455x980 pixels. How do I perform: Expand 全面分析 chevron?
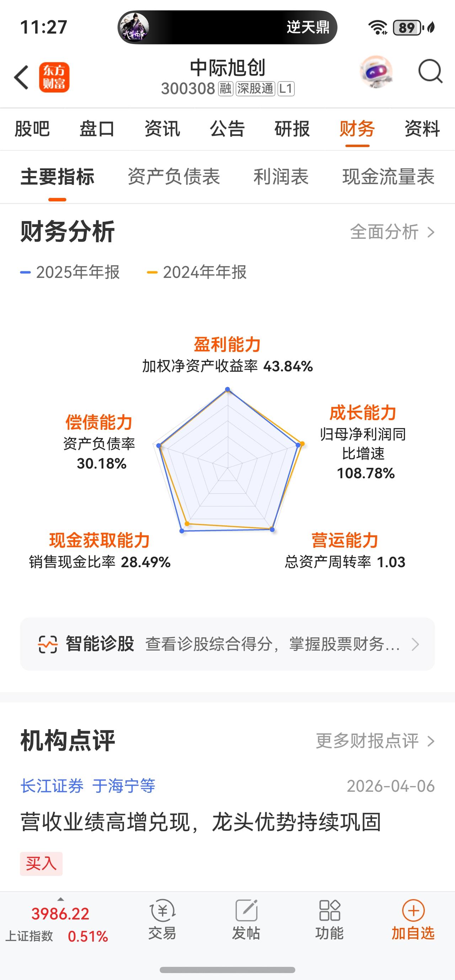[431, 232]
